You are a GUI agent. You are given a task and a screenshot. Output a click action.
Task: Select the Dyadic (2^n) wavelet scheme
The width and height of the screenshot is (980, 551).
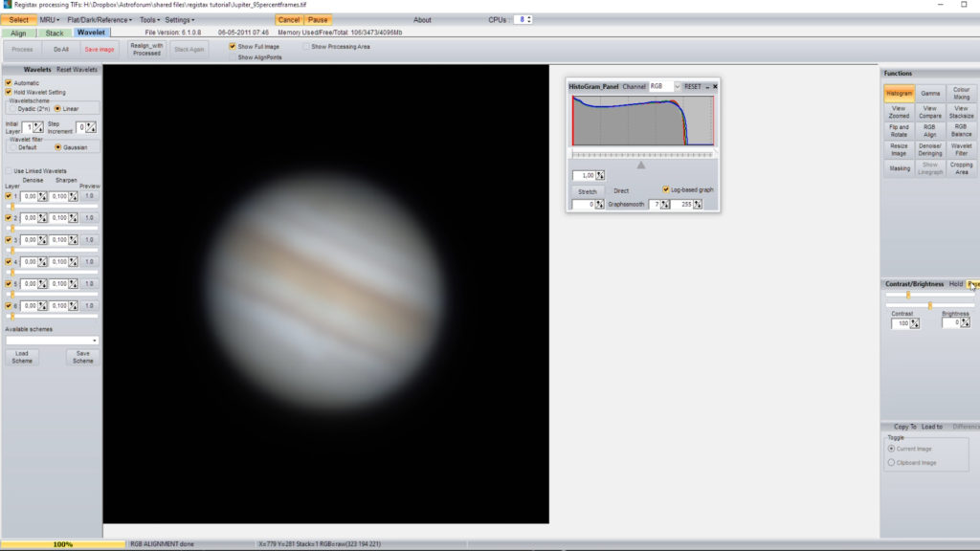(x=12, y=109)
